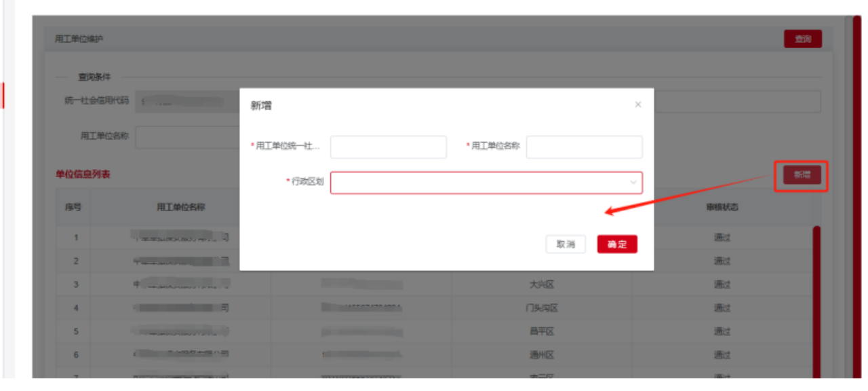Click the 审核状态 column header
Screen dimensions: 868x391
click(x=722, y=207)
